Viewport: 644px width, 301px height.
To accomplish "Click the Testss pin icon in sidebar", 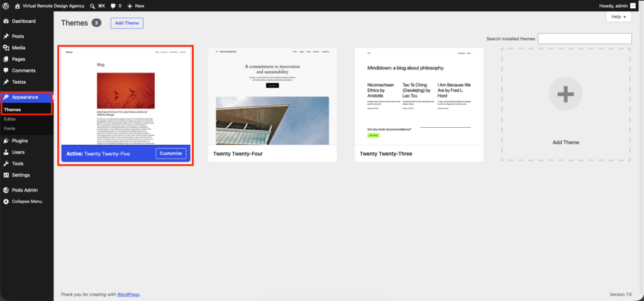I will point(6,82).
